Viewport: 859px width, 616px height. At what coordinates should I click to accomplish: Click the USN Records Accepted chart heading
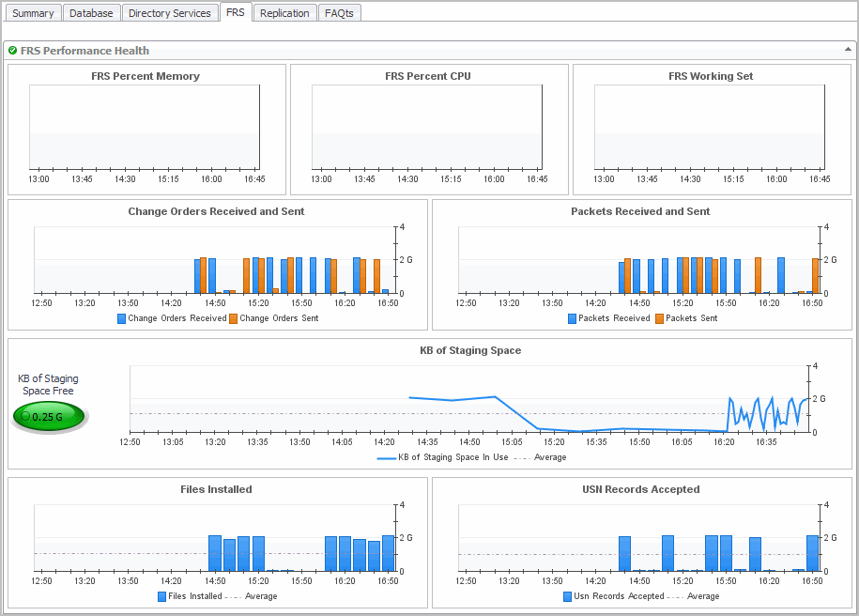640,489
